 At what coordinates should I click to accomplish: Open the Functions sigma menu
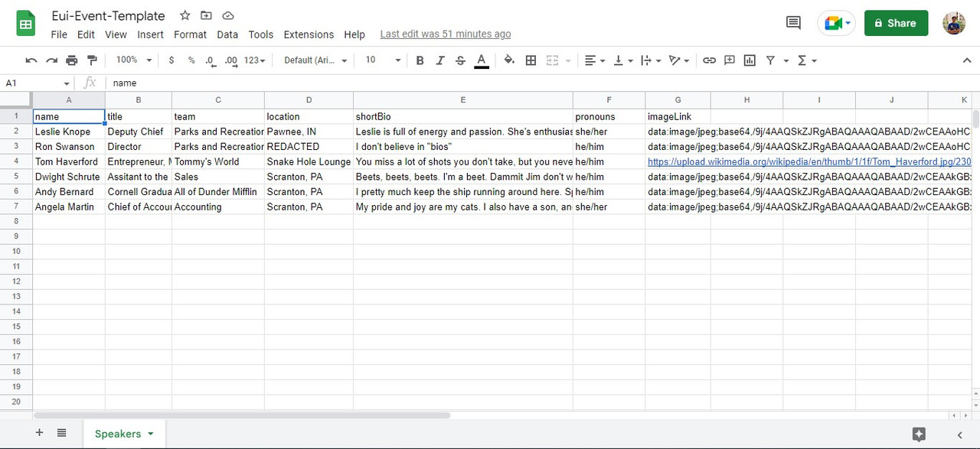[x=806, y=60]
